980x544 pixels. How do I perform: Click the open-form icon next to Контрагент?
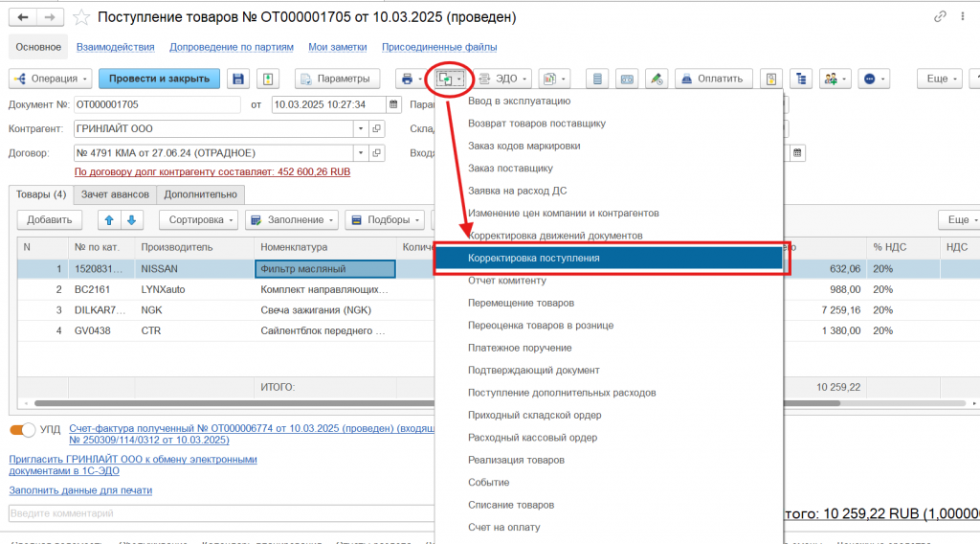coord(376,128)
